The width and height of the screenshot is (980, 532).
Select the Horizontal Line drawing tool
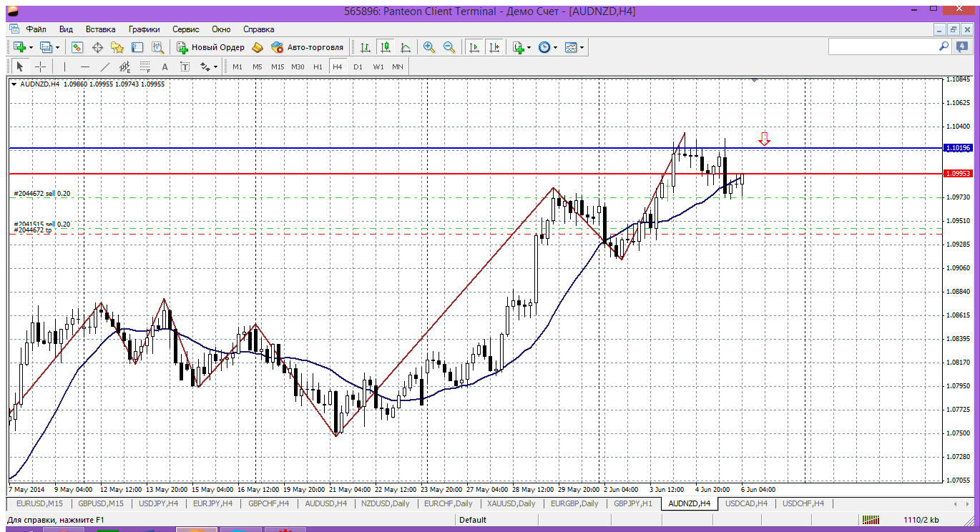[85, 66]
